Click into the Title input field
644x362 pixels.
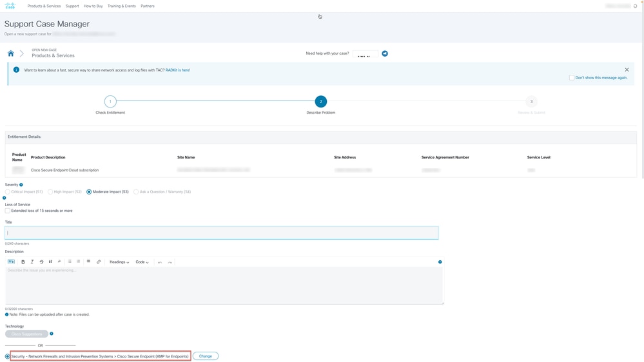click(x=222, y=233)
